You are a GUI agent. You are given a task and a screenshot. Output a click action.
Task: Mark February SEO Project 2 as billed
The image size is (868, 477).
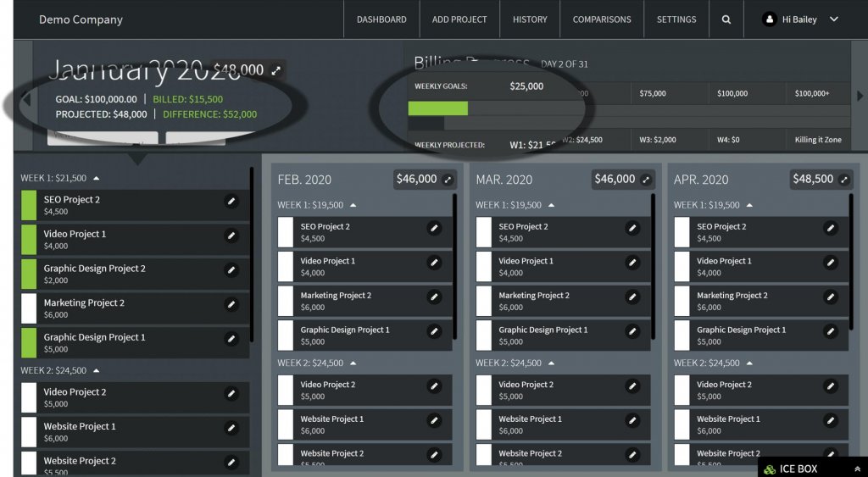[x=286, y=232]
